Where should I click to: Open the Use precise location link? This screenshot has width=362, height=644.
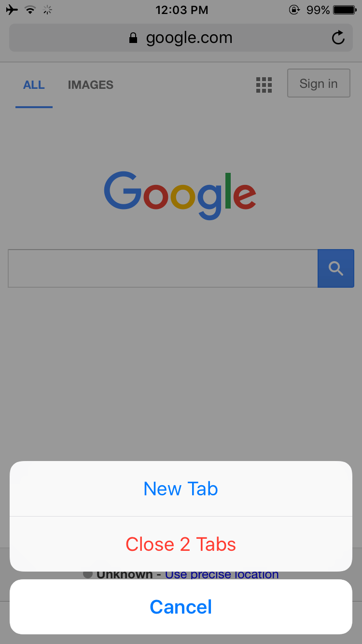222,574
